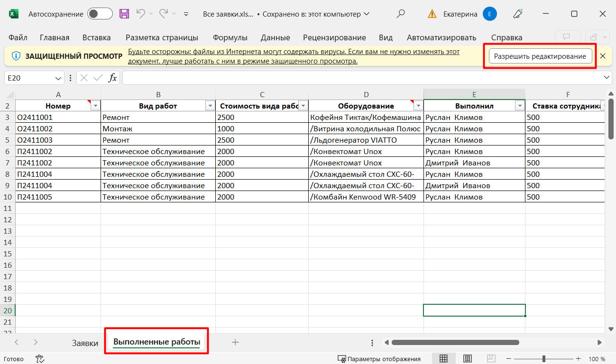
Task: Switch to the Заявки sheet tab
Action: tap(85, 343)
